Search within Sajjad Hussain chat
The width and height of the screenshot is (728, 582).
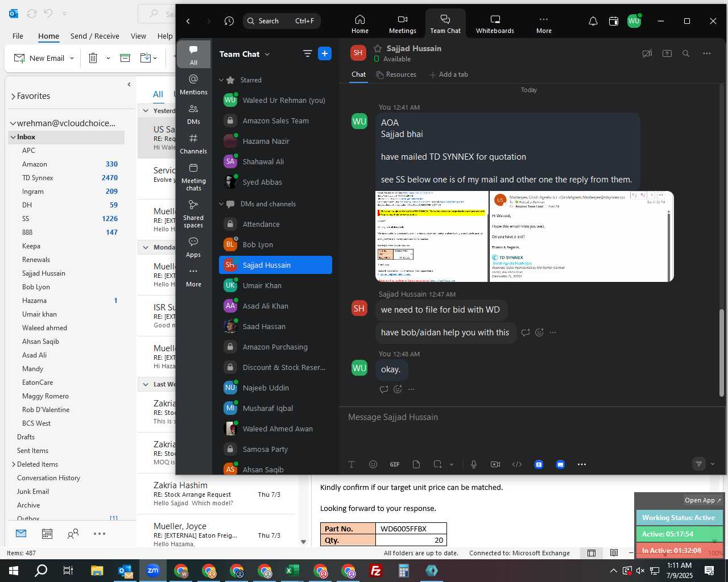(686, 53)
